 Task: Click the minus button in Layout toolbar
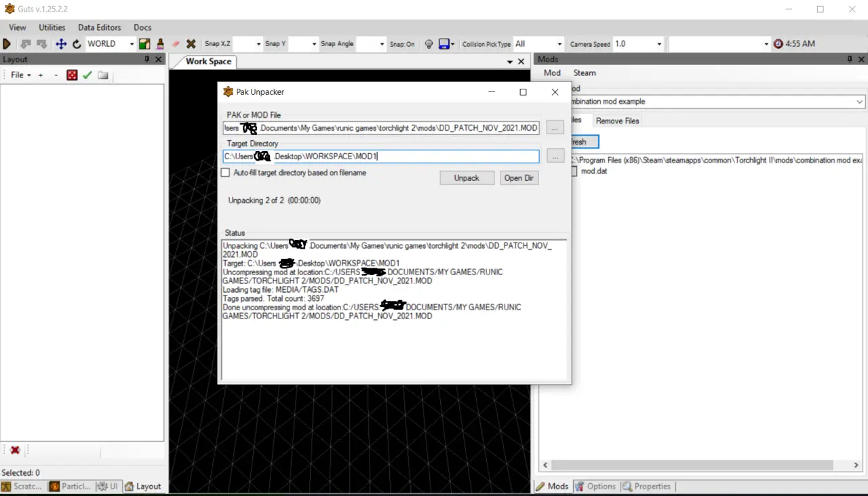56,75
